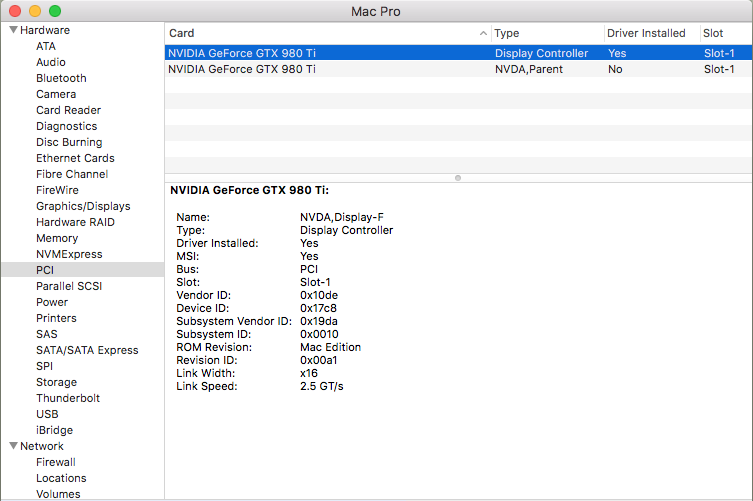Open the Printers entry
Screen dimensions: 753x501
[56, 318]
